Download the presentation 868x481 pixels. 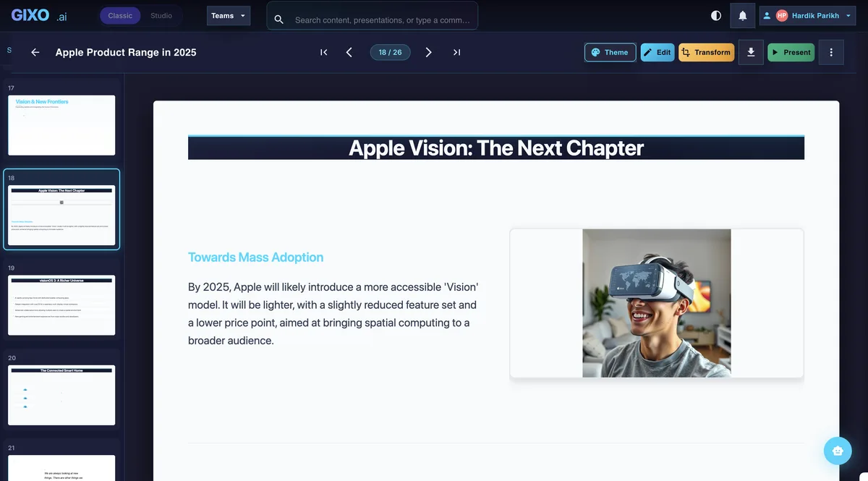click(x=751, y=52)
